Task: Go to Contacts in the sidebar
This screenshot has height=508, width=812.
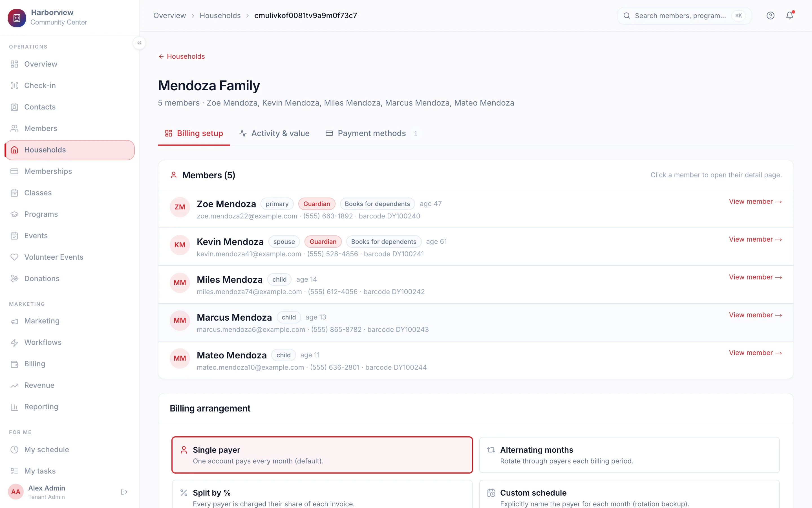Action: [70, 107]
